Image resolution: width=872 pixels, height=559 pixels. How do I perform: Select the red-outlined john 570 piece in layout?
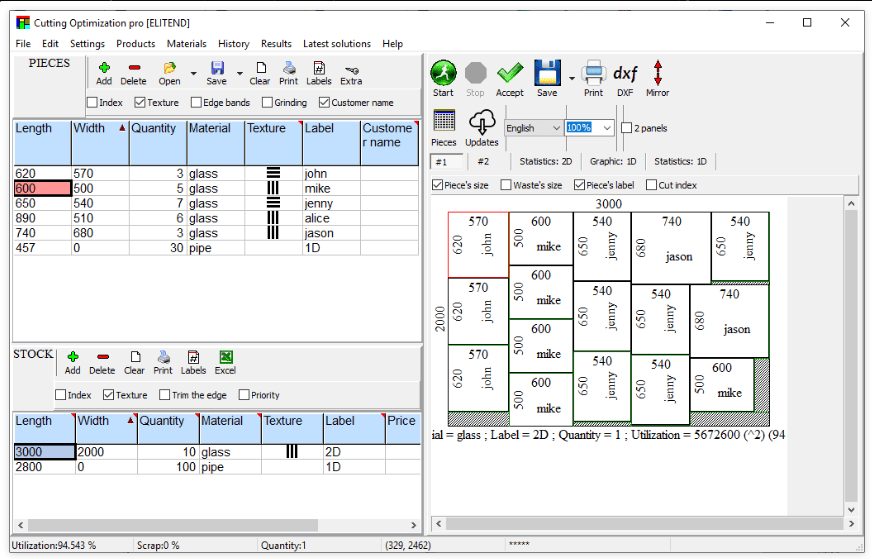478,244
